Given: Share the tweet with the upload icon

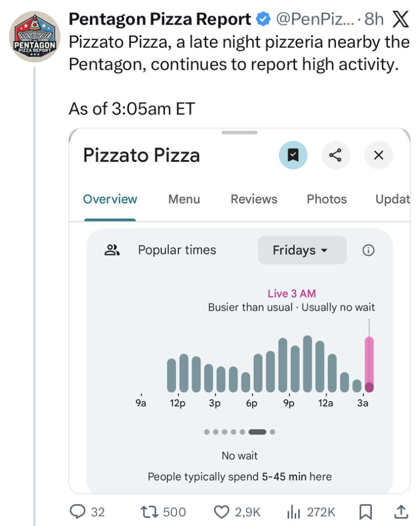Looking at the screenshot, I should tap(401, 512).
